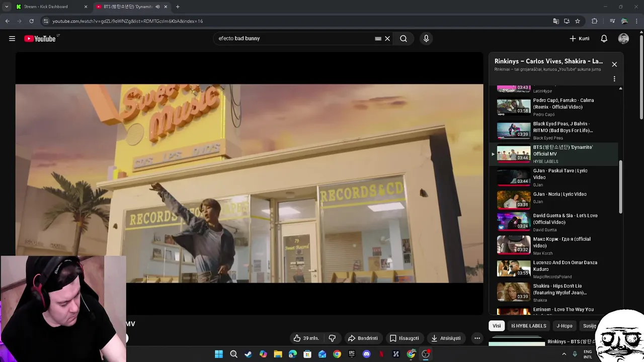
Task: Go to the YouTube home logo
Action: [40, 39]
